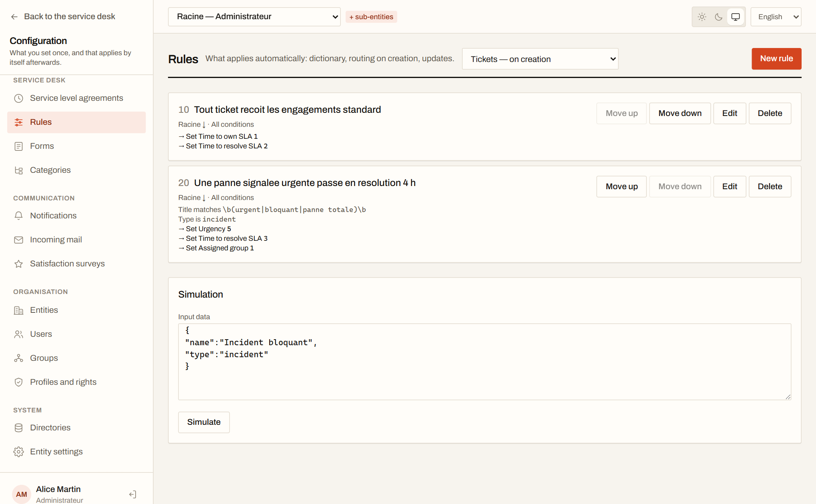Image resolution: width=816 pixels, height=504 pixels.
Task: Open the Groups network icon
Action: [18, 358]
